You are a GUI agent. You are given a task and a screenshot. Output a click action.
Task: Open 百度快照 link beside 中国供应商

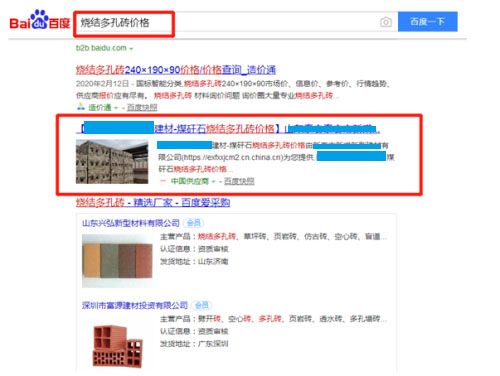[x=239, y=181]
